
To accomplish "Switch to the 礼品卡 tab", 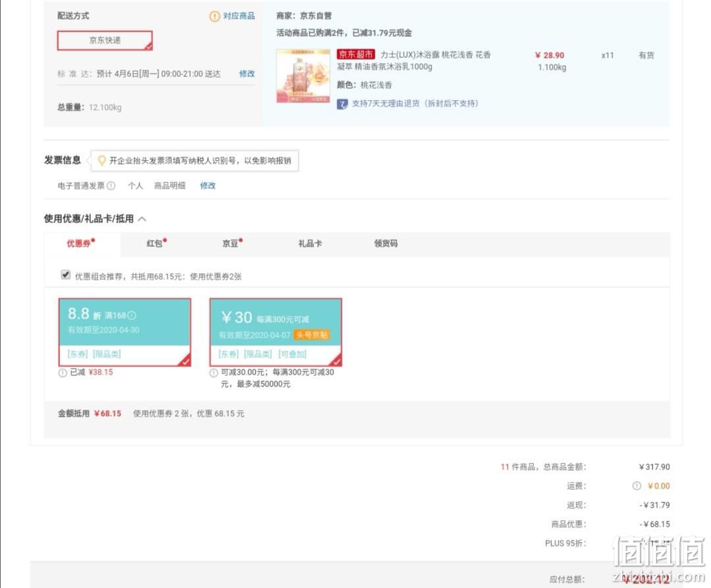I will [x=309, y=244].
